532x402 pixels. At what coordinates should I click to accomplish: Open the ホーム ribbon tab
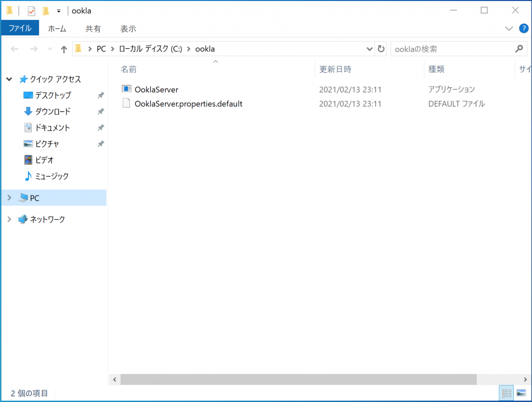pyautogui.click(x=57, y=29)
